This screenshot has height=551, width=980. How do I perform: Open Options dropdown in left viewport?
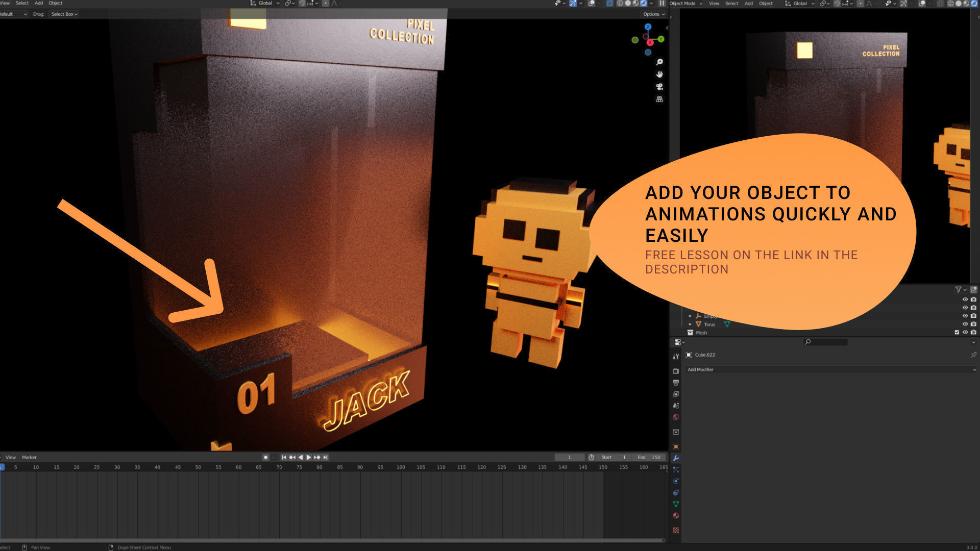click(x=654, y=14)
